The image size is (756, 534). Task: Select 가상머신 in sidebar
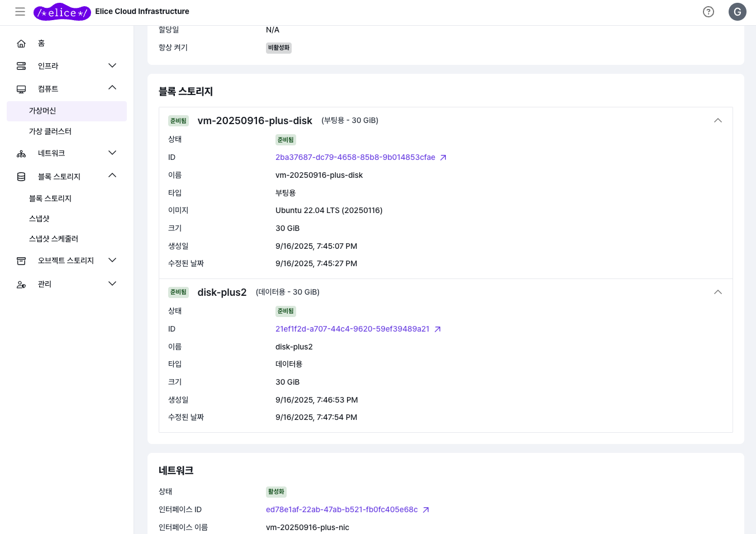[66, 111]
